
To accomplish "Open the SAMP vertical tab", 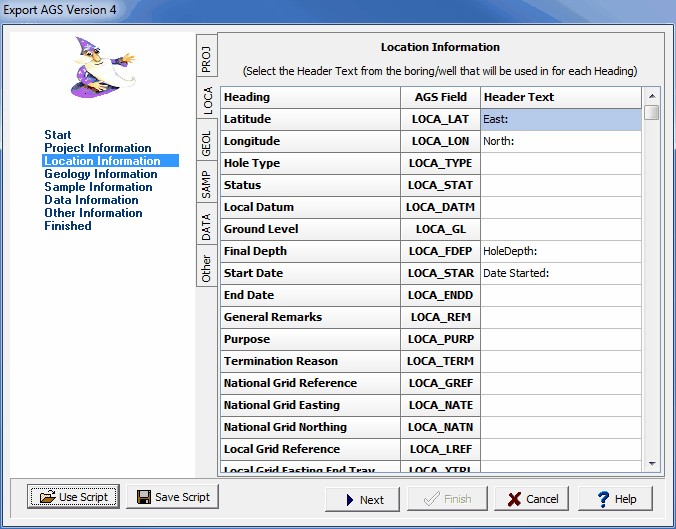I will [x=206, y=186].
